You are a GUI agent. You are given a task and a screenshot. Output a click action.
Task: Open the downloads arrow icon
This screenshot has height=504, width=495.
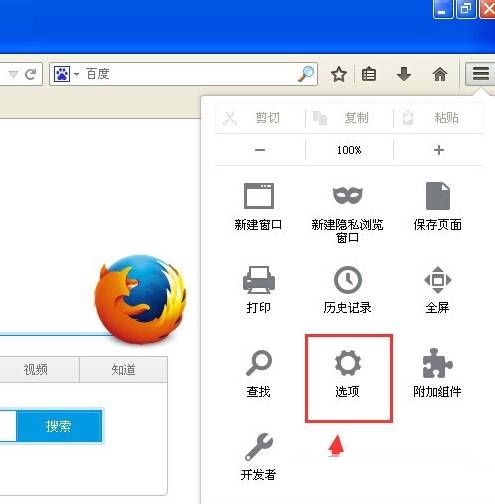(x=404, y=74)
